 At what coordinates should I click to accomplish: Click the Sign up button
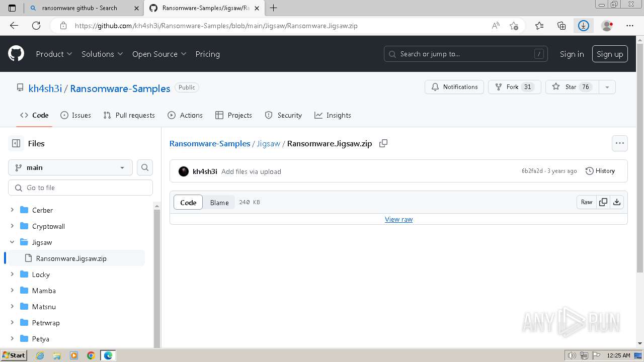point(610,54)
